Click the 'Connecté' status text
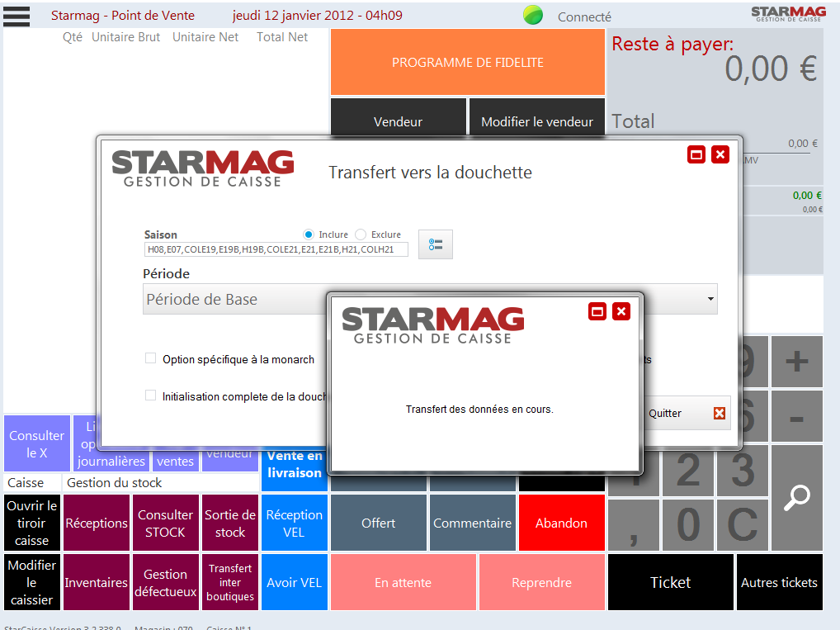840x630 pixels. point(584,17)
